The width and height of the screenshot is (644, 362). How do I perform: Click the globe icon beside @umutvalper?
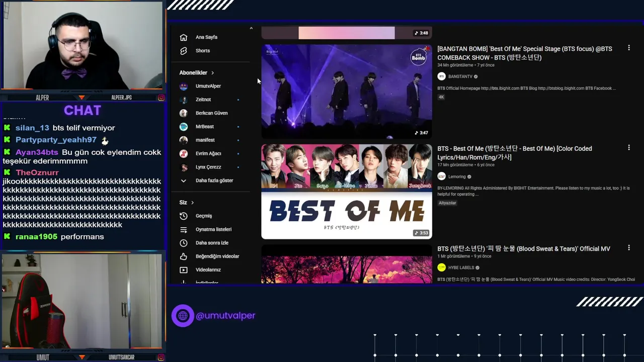click(183, 316)
